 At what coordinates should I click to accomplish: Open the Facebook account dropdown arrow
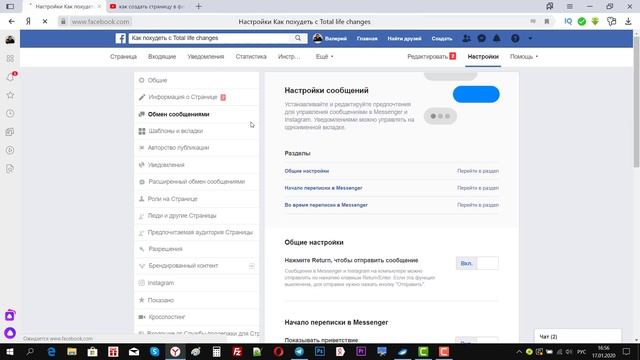click(530, 38)
